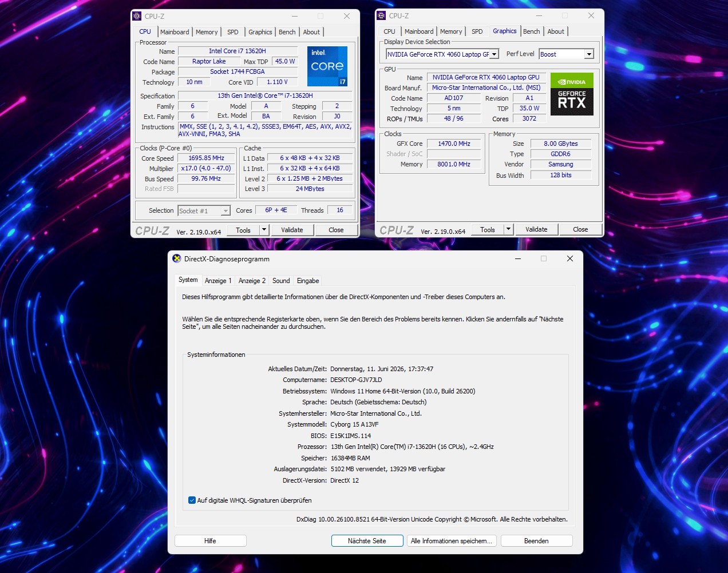
Task: Click the Level 3 cache value 24 MBytes
Action: coord(310,189)
